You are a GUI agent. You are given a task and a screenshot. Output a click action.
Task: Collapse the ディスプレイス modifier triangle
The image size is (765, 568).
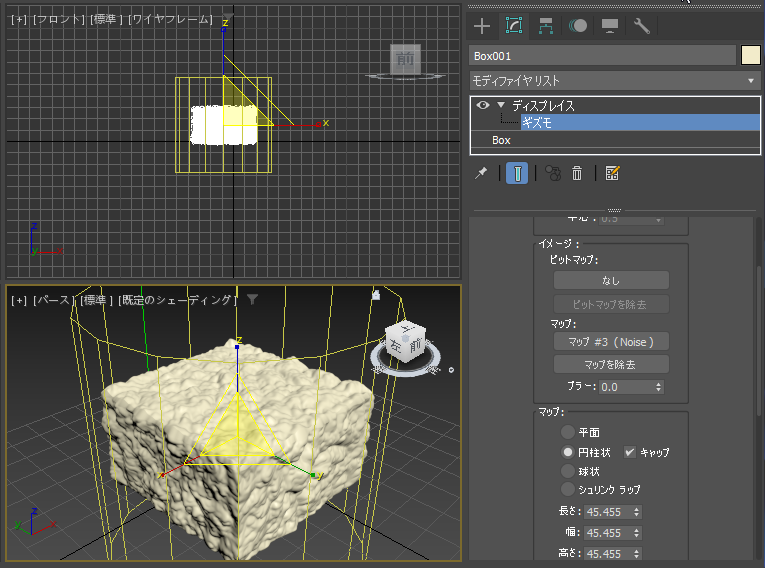[501, 105]
